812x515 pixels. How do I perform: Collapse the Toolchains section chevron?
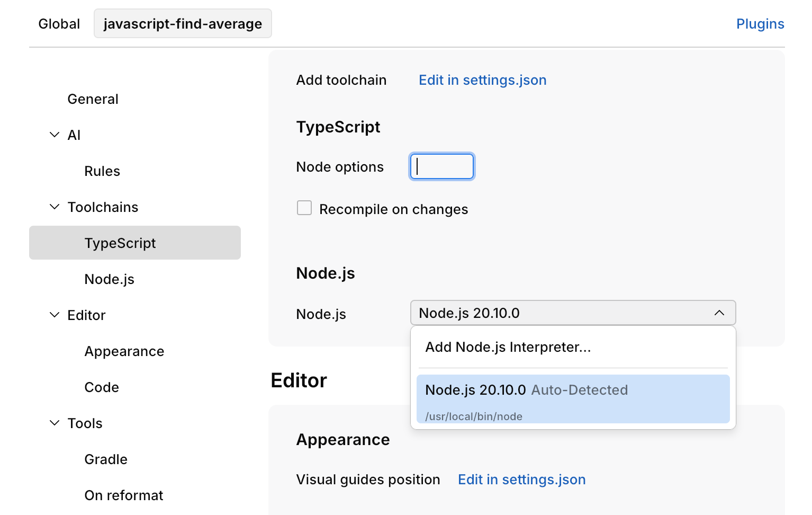(55, 207)
